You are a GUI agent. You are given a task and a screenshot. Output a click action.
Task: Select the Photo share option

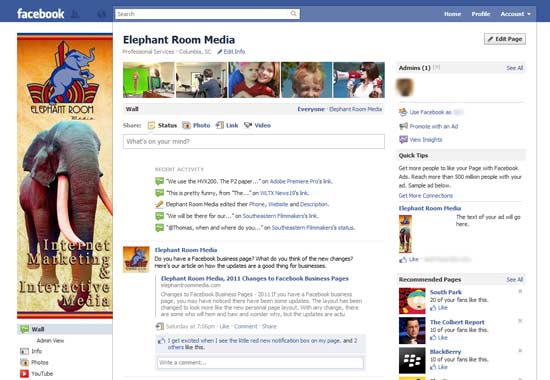pos(196,125)
